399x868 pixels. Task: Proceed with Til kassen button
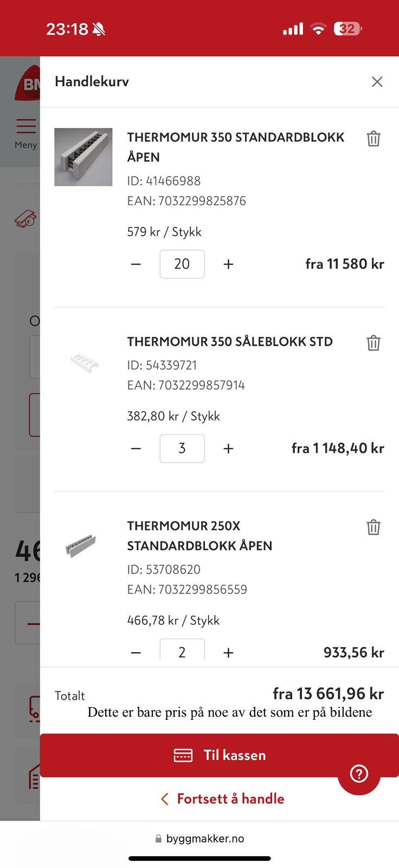click(220, 755)
